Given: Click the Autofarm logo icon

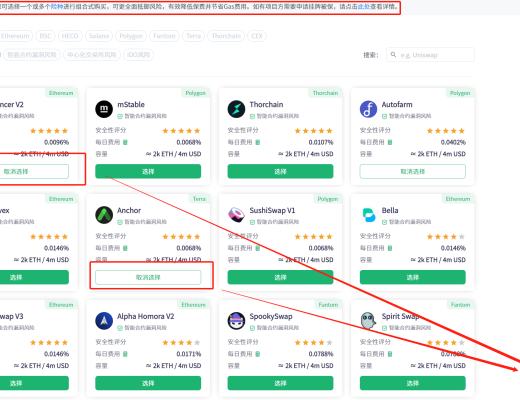Looking at the screenshot, I should coord(368,109).
